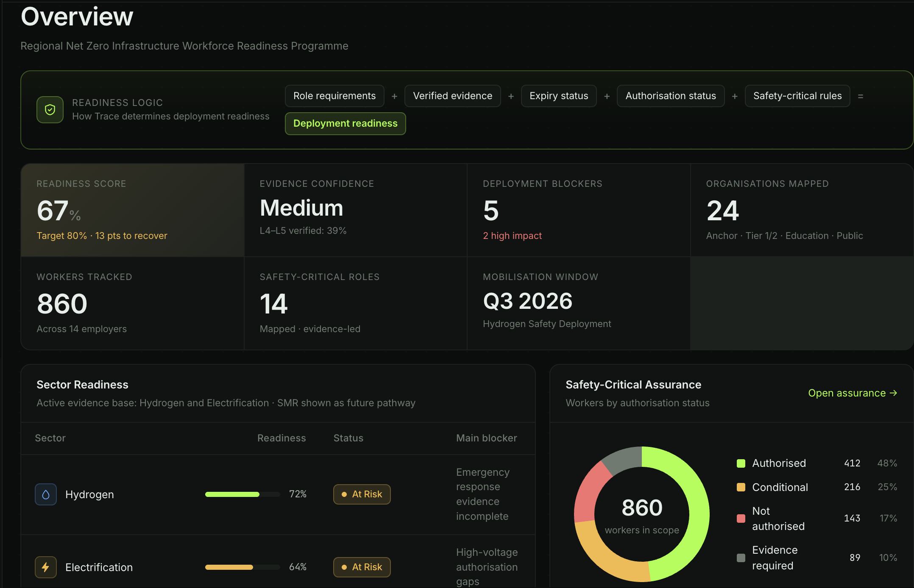The height and width of the screenshot is (588, 914).
Task: Open the Evidence Confidence Medium card
Action: [356, 210]
